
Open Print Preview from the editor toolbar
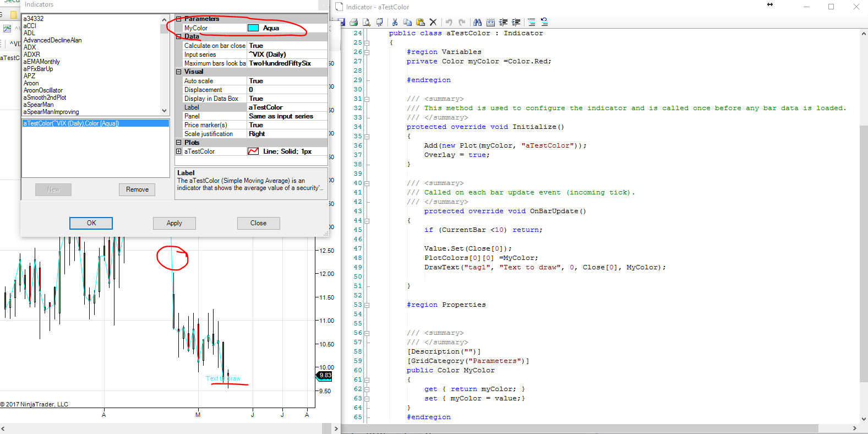pyautogui.click(x=367, y=22)
